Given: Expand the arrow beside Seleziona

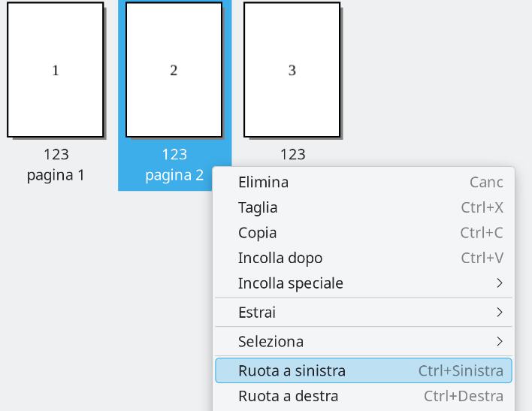Looking at the screenshot, I should (500, 341).
